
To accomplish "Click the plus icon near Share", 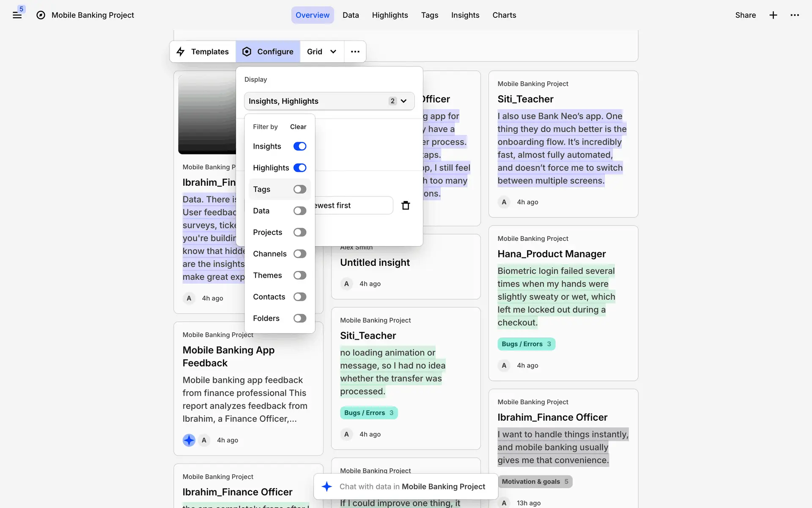I will coord(773,15).
